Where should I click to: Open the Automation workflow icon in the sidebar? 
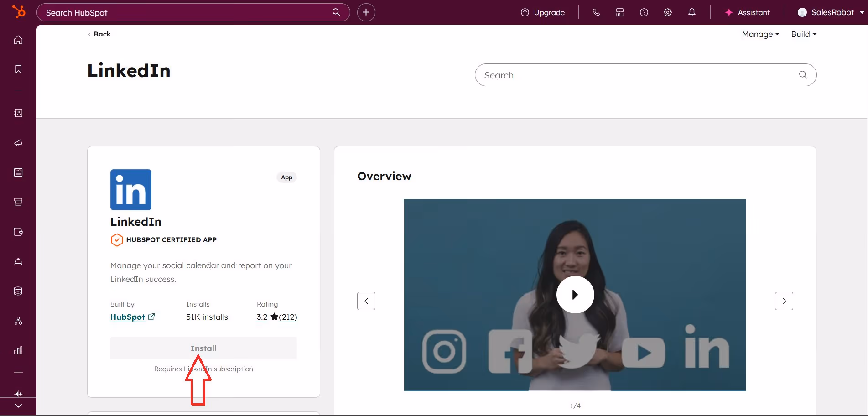click(18, 321)
